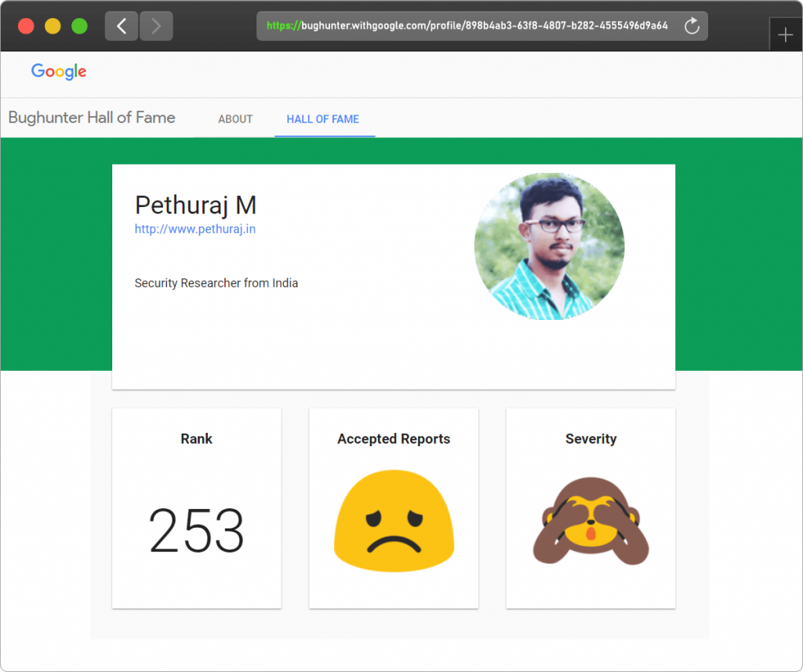This screenshot has height=672, width=803.
Task: Click the Security Researcher from India text
Action: 216,283
